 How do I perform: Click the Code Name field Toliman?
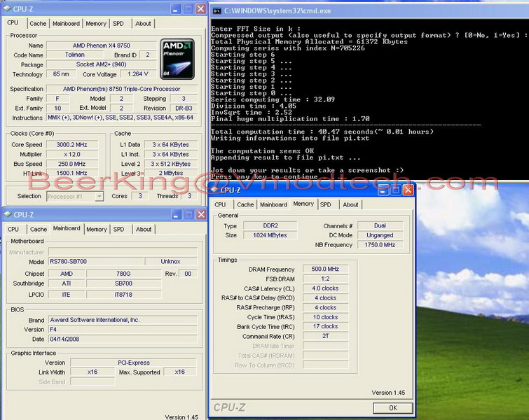click(75, 55)
